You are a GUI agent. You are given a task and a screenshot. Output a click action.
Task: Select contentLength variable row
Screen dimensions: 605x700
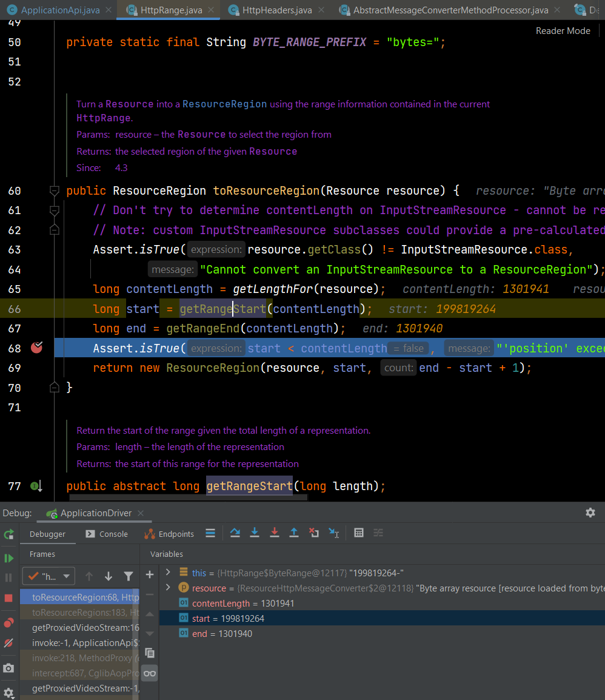click(382, 603)
